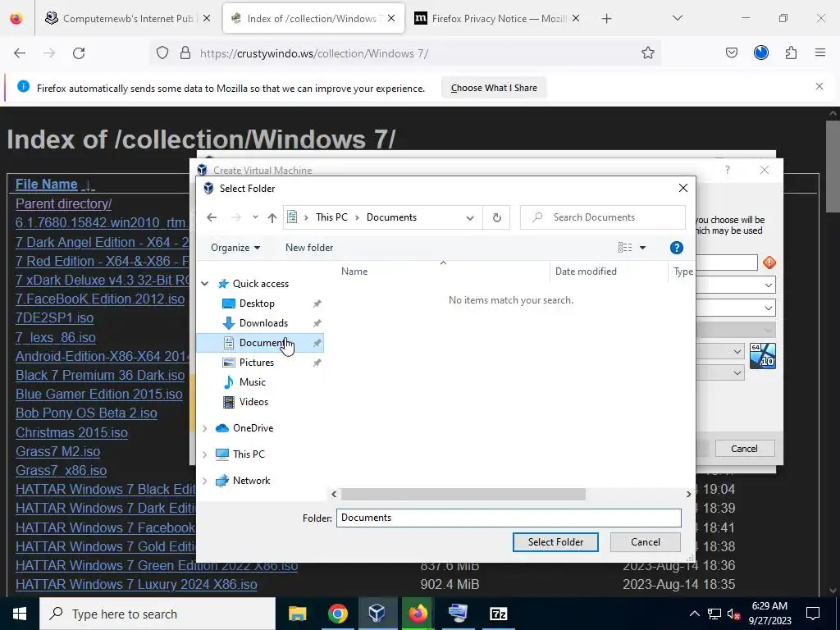The width and height of the screenshot is (840, 630).
Task: Open File Explorer from taskbar
Action: 297,614
